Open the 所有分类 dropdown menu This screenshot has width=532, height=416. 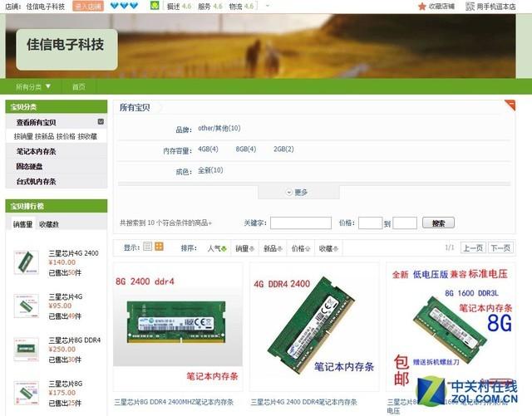click(33, 87)
